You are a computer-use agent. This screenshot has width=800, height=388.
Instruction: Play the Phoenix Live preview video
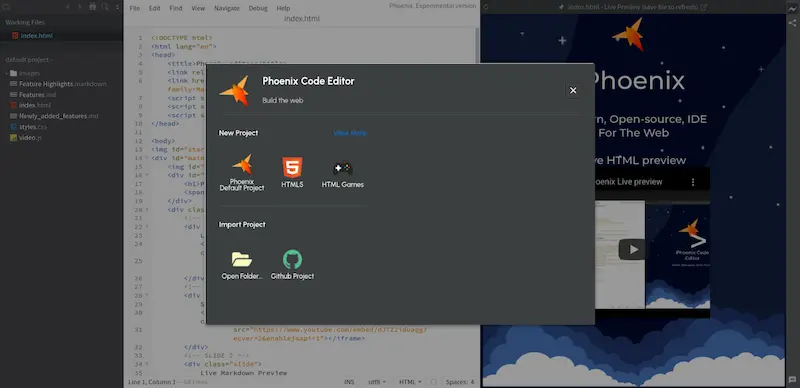click(632, 249)
